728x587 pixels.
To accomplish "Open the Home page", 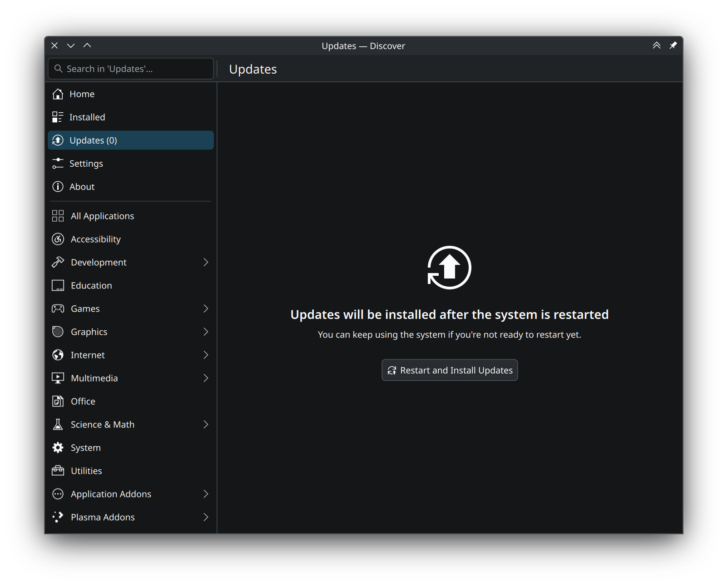I will pos(131,94).
